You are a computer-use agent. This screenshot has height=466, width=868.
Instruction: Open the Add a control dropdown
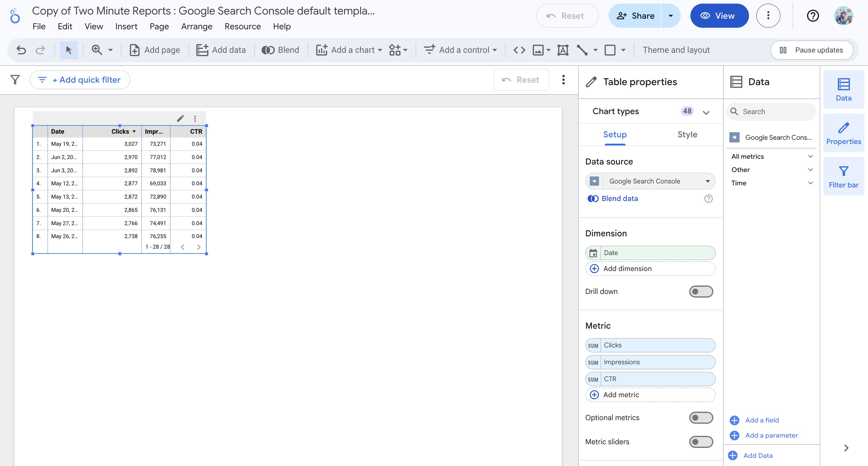point(460,50)
